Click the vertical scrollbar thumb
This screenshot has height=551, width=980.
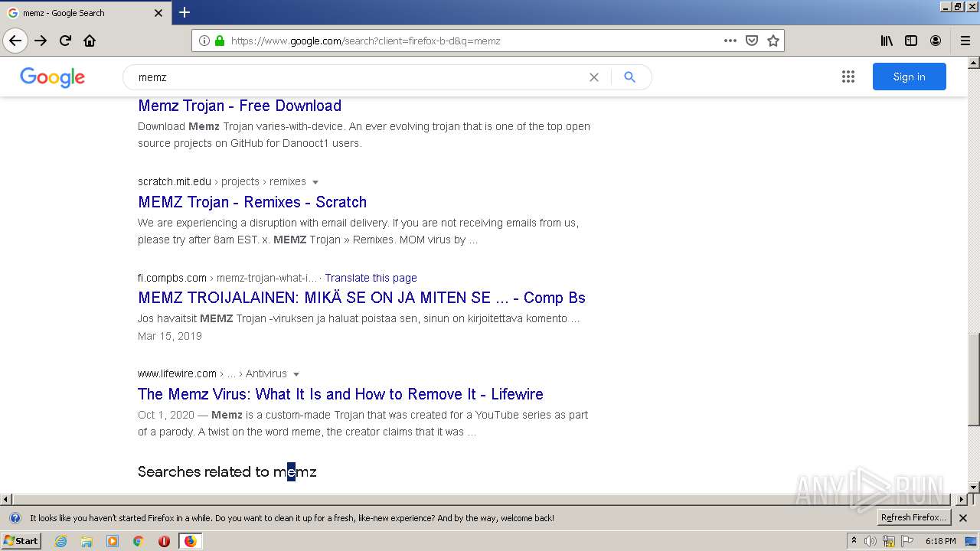click(973, 379)
